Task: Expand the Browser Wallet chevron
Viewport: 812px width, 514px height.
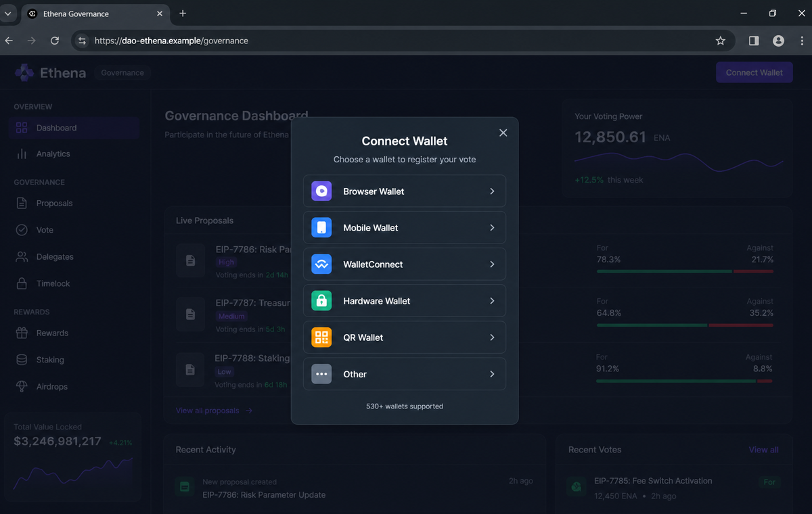Action: pyautogui.click(x=492, y=191)
